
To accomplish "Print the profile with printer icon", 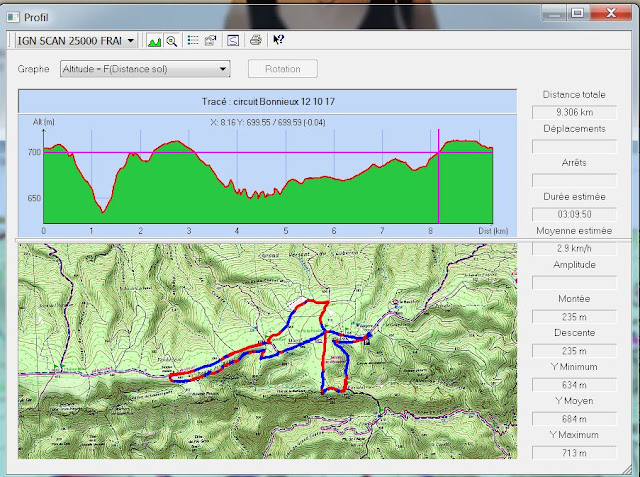I will (256, 40).
